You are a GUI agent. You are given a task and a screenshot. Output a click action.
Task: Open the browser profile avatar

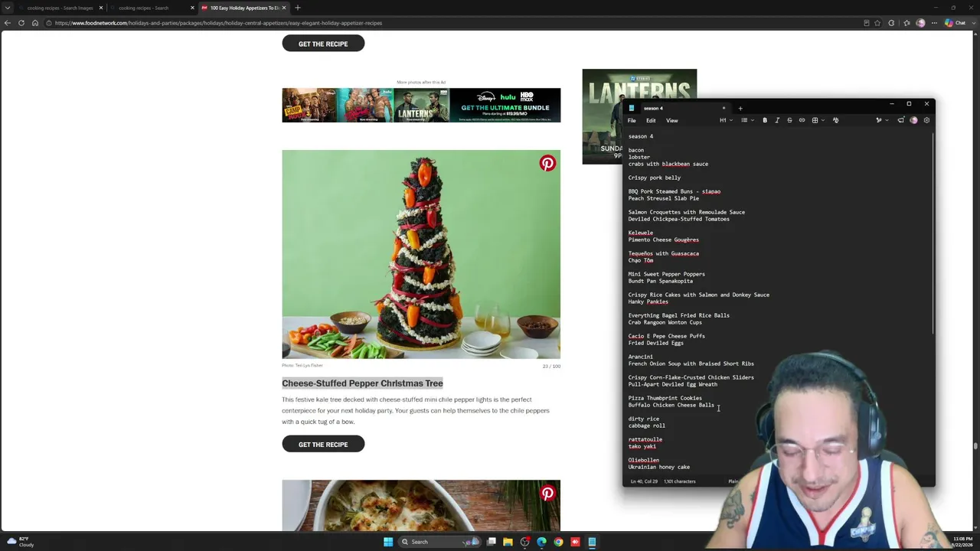[x=920, y=23]
